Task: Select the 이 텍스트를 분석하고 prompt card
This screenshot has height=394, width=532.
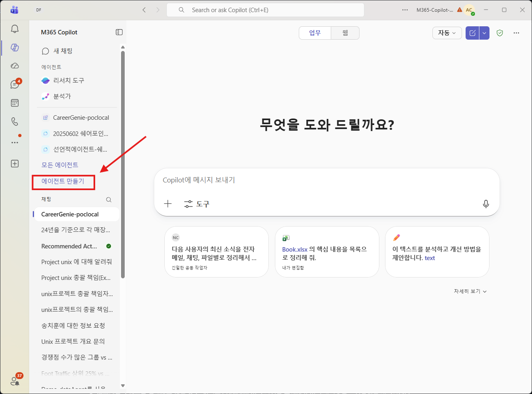Action: pyautogui.click(x=437, y=252)
